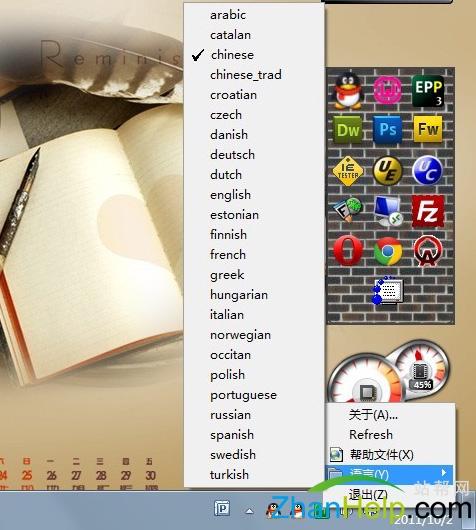This screenshot has width=476, height=530.
Task: Choose the checked chinese language option
Action: (x=254, y=55)
